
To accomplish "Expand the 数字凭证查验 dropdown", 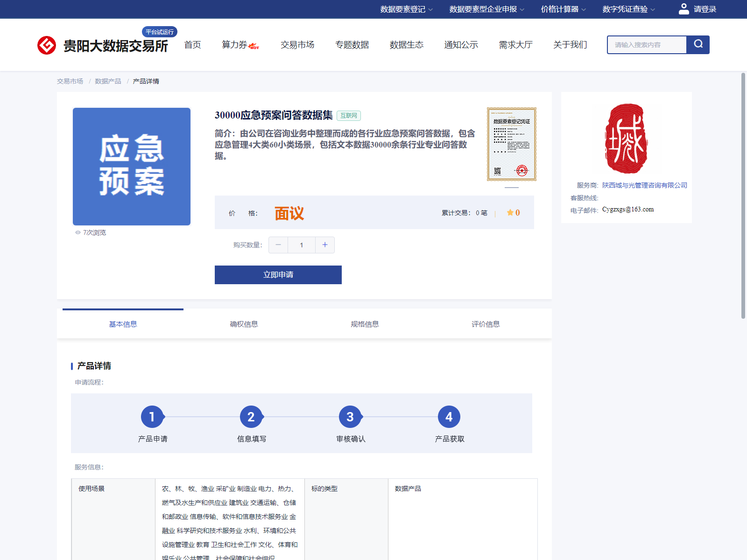I will tap(628, 9).
